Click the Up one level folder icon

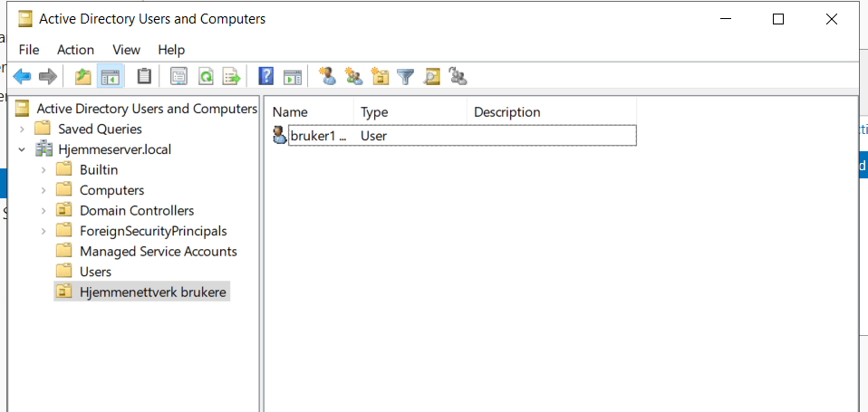point(83,77)
